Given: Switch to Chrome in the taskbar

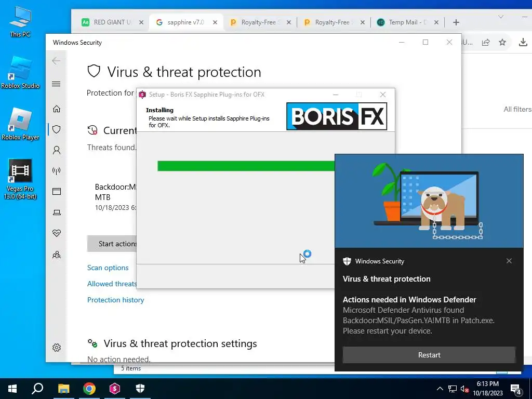Looking at the screenshot, I should (x=89, y=389).
